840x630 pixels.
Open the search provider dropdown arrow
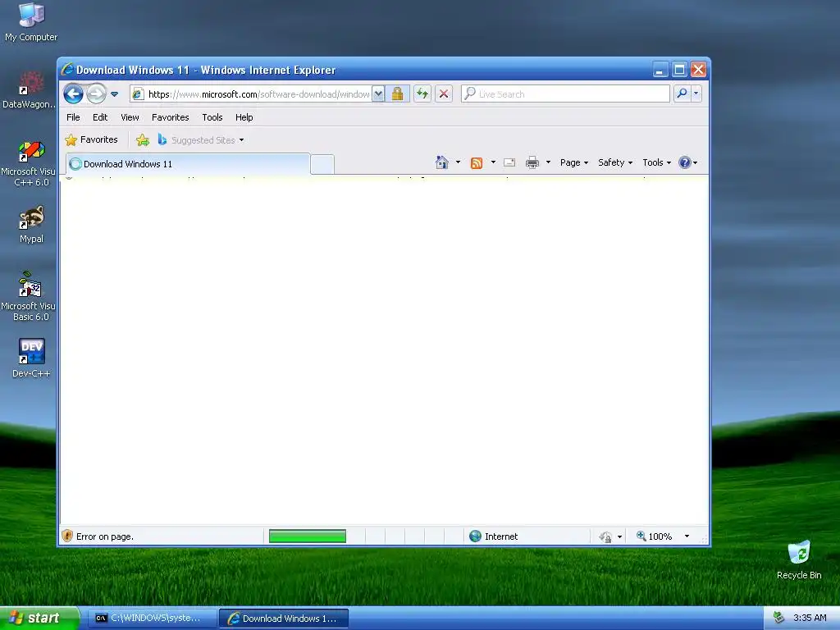tap(696, 94)
